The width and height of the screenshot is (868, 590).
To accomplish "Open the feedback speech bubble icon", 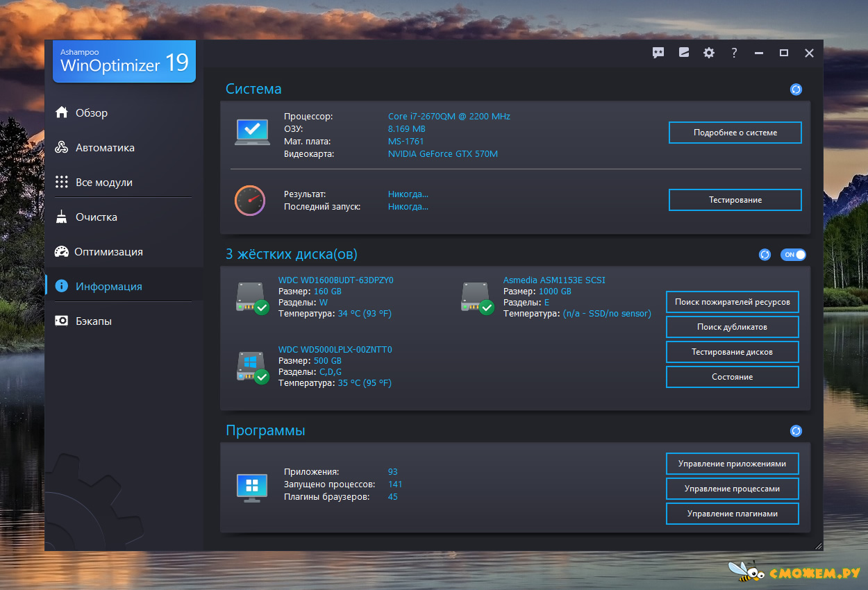I will 658,53.
